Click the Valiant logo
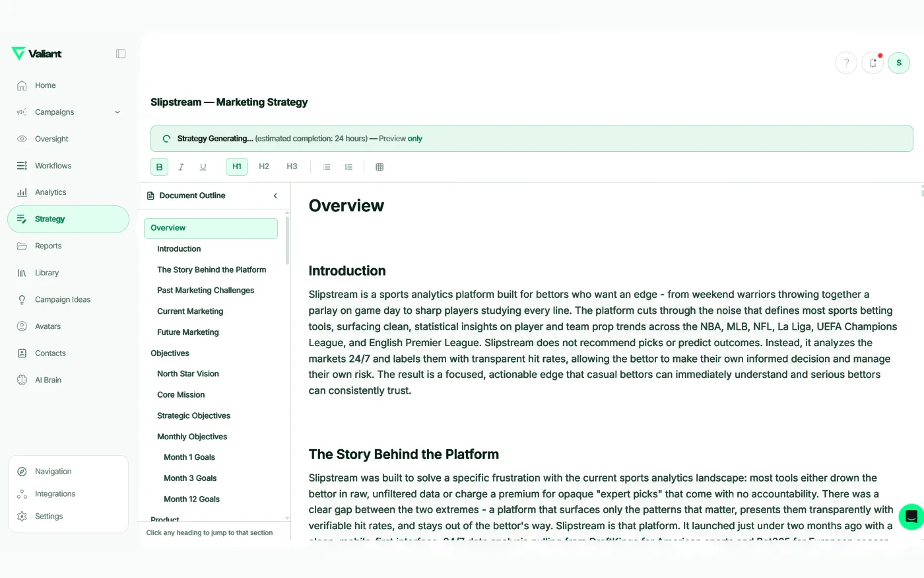 pos(36,54)
